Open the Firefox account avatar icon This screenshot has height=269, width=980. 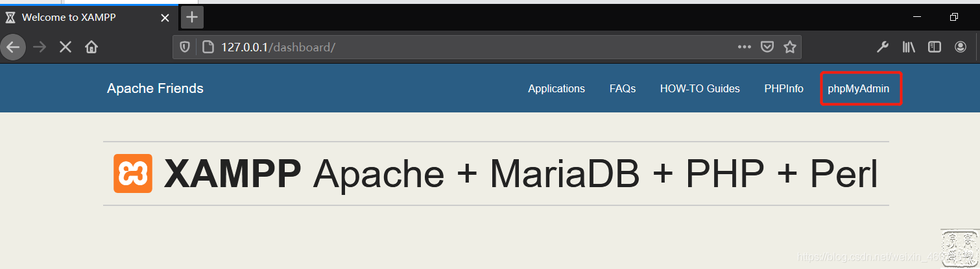[961, 47]
